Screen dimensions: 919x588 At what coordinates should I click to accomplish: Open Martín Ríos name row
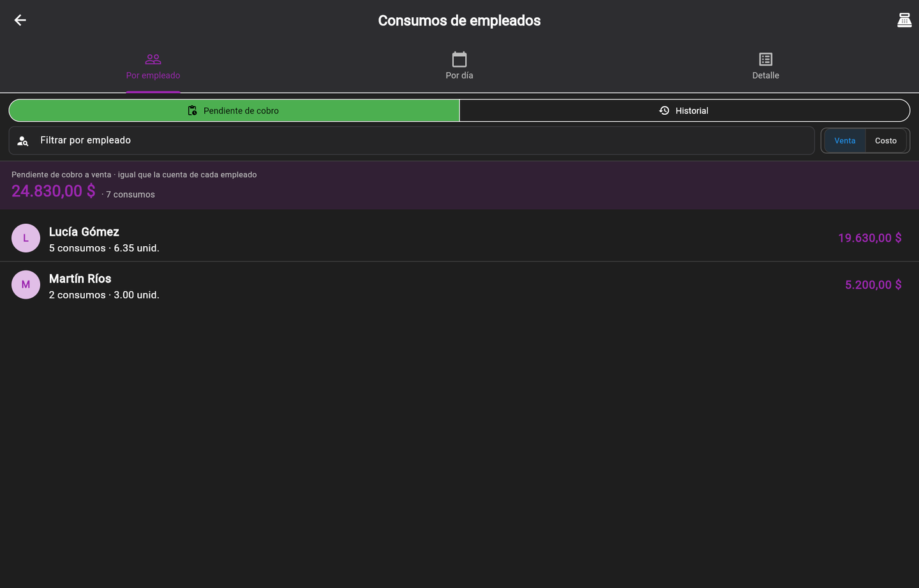point(459,284)
